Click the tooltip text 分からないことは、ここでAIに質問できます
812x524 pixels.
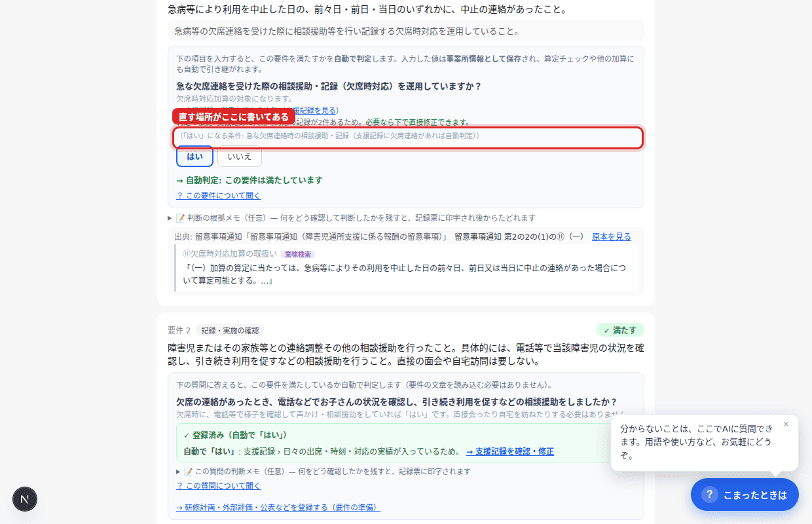tap(697, 441)
